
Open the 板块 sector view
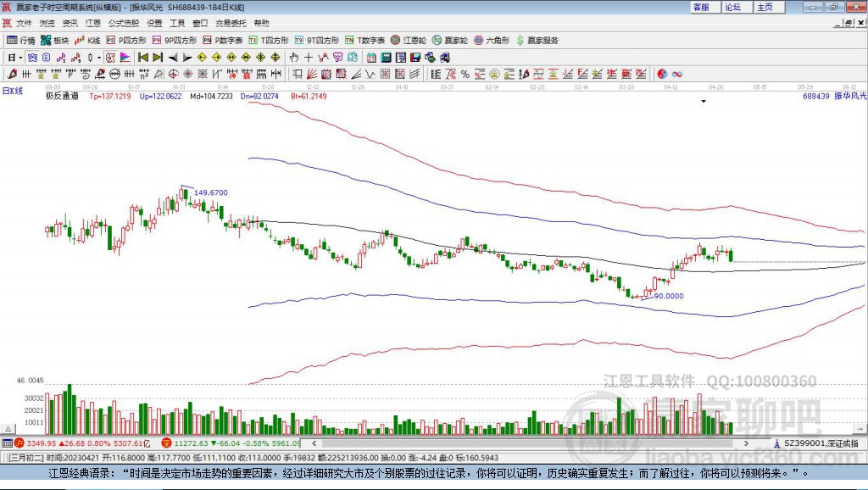coord(54,41)
